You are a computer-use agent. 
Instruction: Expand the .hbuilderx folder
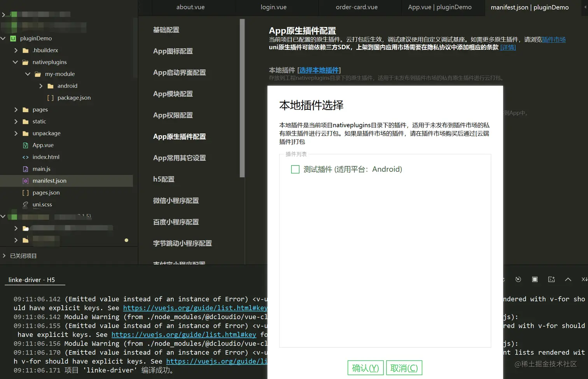tap(16, 51)
